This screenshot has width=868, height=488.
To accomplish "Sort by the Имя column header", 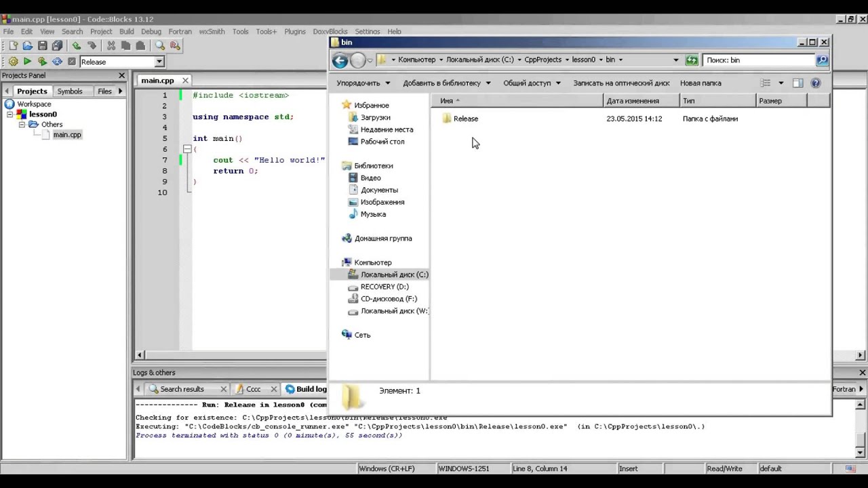I will coord(517,101).
